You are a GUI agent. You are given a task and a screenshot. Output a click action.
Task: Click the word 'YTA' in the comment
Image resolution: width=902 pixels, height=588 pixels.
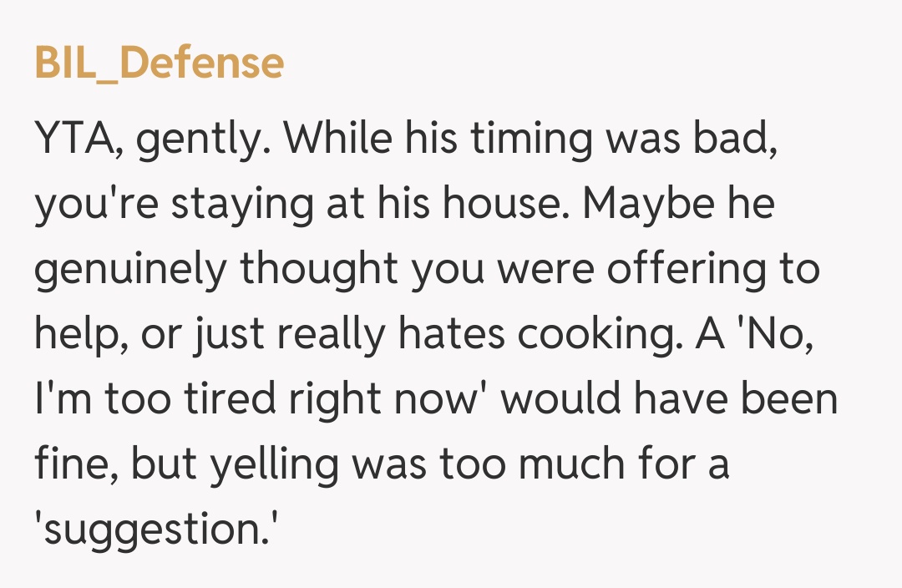[x=77, y=140]
